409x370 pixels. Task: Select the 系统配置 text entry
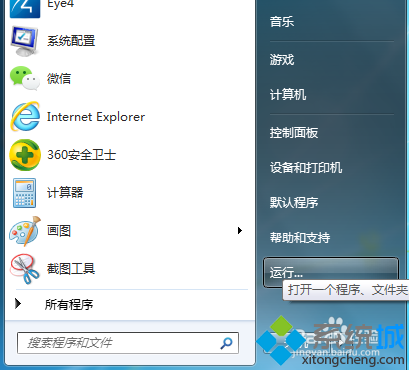[71, 41]
